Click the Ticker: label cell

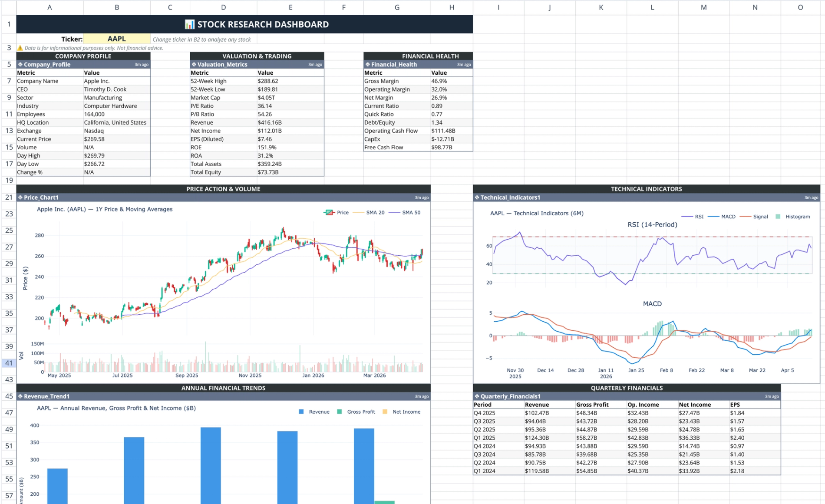50,39
